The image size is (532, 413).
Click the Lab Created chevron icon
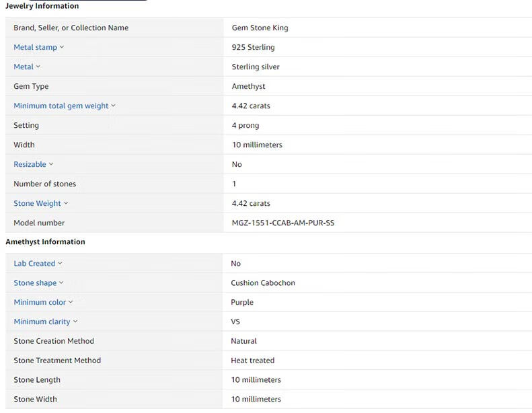[x=60, y=264]
